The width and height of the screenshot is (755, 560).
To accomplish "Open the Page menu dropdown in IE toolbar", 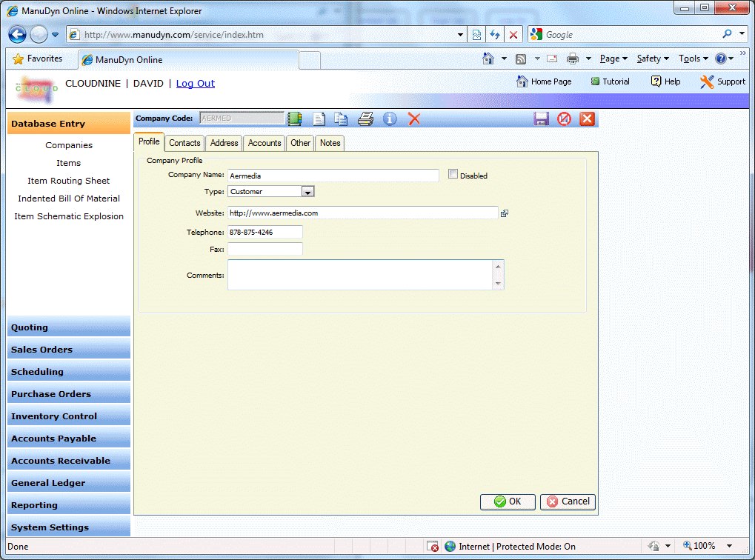I will coord(613,59).
